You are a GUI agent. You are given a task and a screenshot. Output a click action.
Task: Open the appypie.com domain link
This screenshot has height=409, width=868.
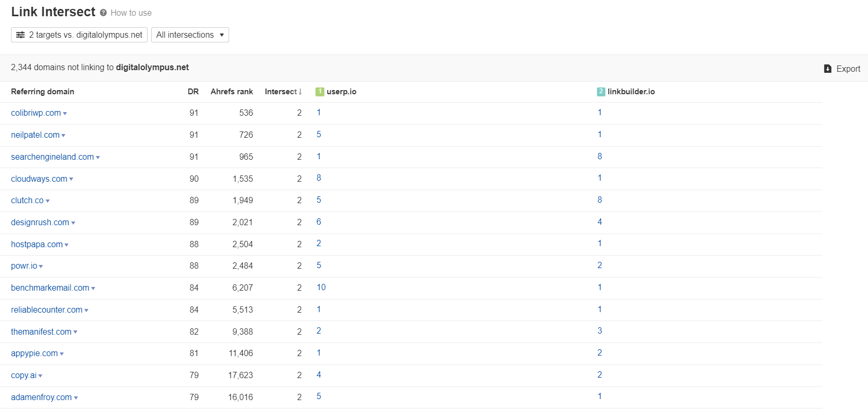click(x=35, y=353)
